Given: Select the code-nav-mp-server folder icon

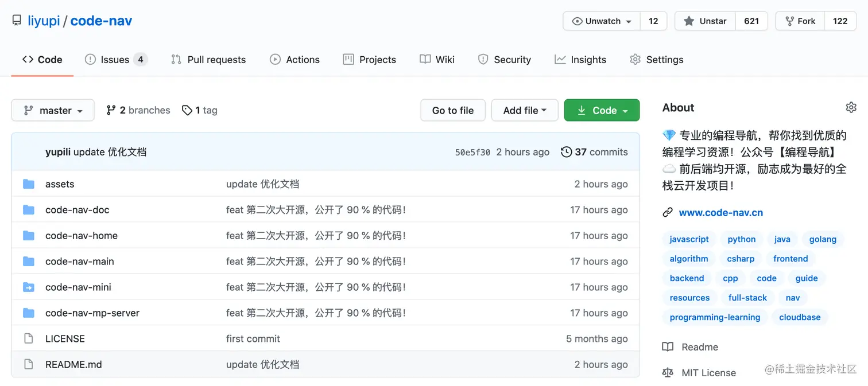Looking at the screenshot, I should tap(28, 313).
